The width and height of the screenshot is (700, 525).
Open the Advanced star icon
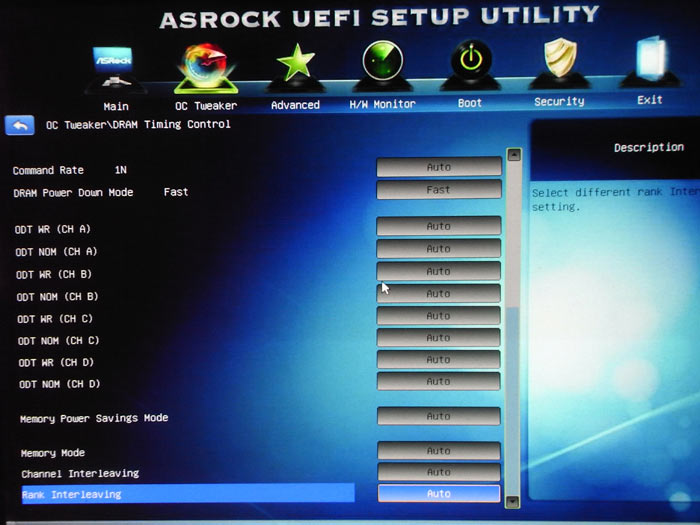point(295,68)
